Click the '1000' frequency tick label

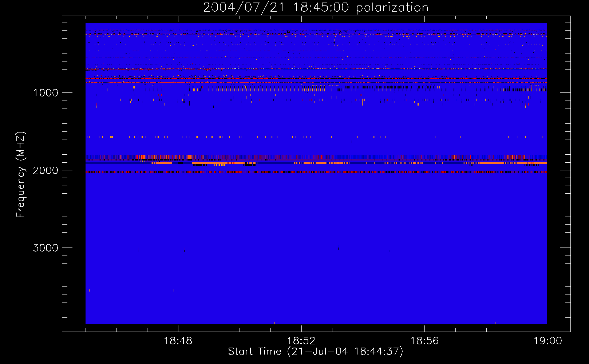pyautogui.click(x=46, y=93)
